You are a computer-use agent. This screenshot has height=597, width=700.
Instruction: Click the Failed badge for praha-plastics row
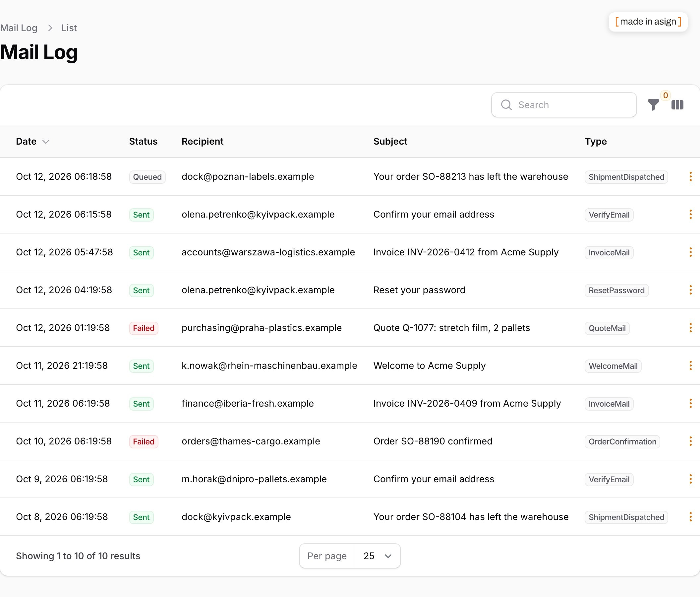144,328
